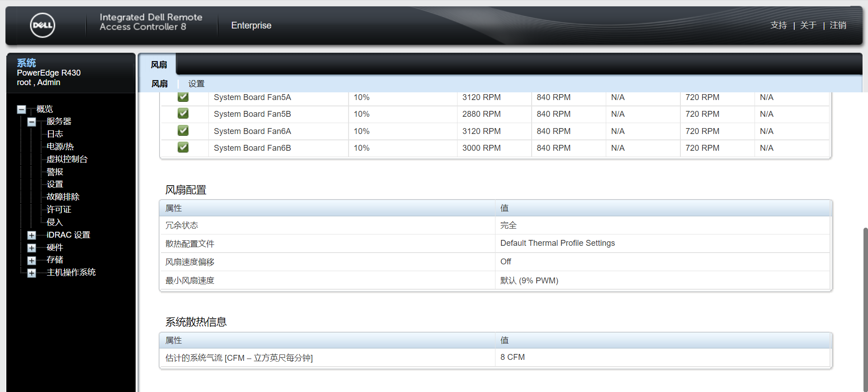Click Fan5A green status checkmark icon
This screenshot has height=392, width=868.
183,96
